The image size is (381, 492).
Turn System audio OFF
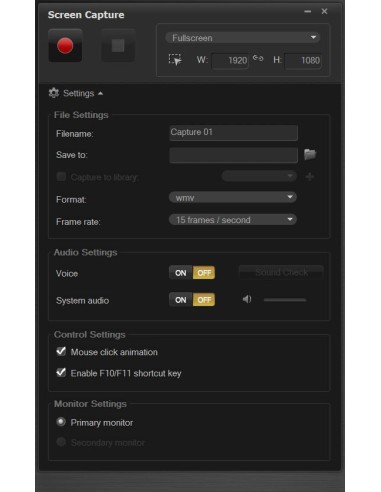[204, 300]
